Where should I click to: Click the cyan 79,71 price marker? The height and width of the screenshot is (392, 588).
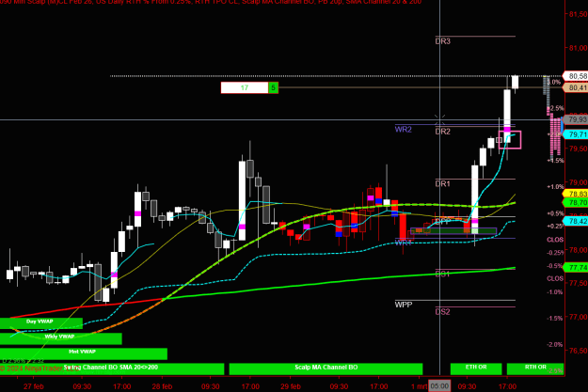pyautogui.click(x=576, y=134)
